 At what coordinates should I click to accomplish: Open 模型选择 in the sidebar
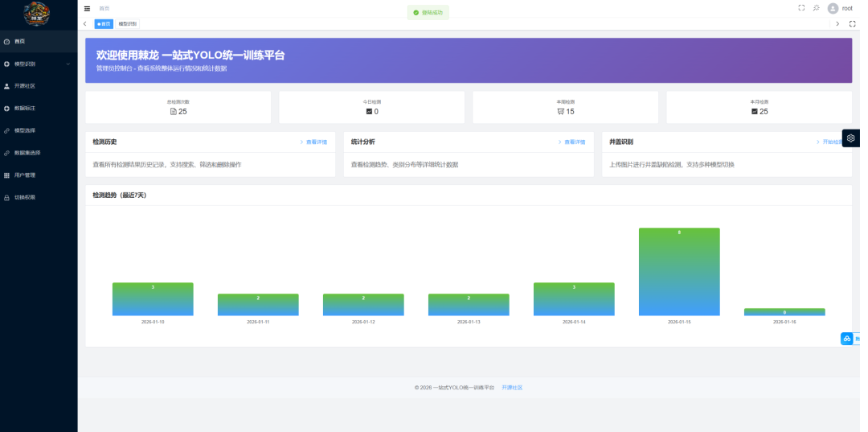(x=39, y=130)
